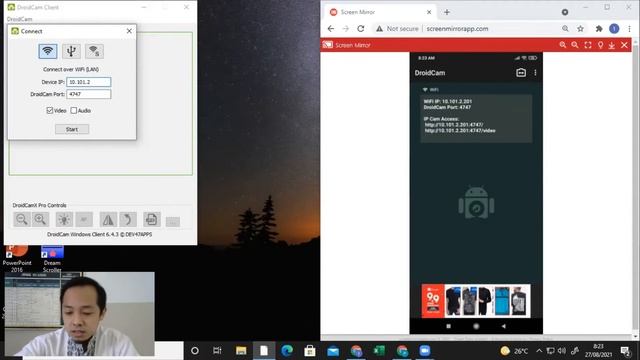Click the DroidCam Port input field
Viewport: 640px width, 360px height.
(89, 94)
